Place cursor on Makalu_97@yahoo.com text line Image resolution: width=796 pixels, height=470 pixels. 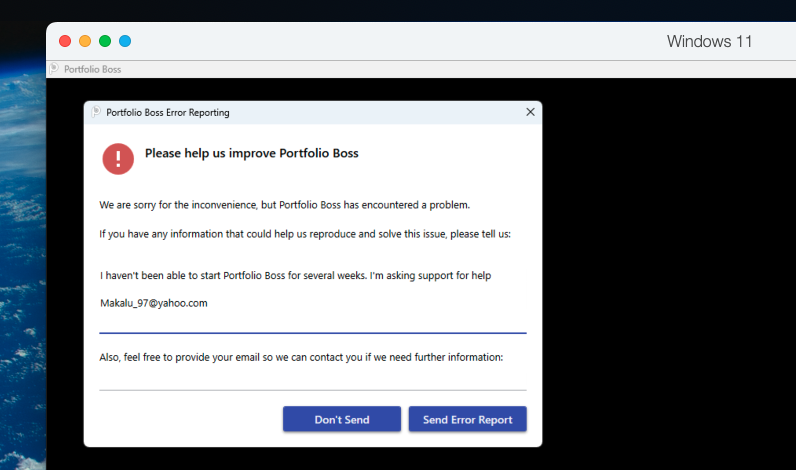point(154,303)
